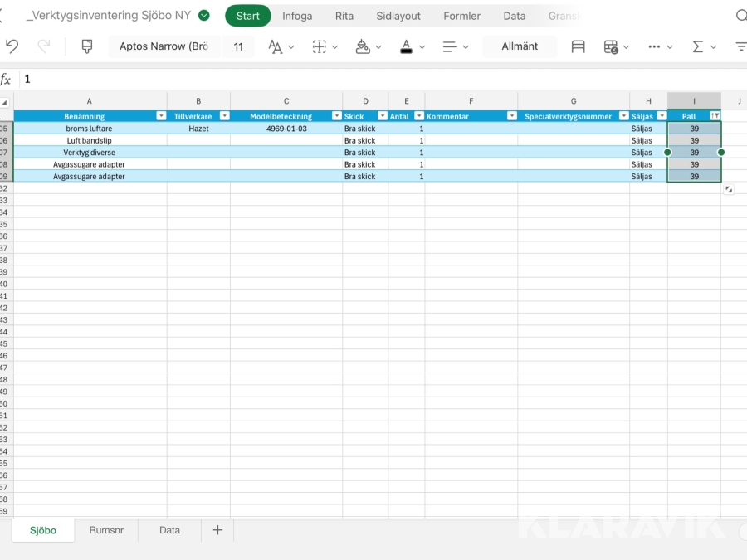Click the search magnifier icon
Screen dimensions: 747x560
click(741, 16)
